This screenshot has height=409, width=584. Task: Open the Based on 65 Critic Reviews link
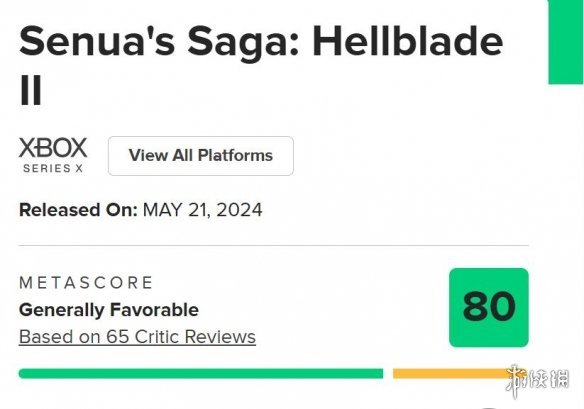[137, 337]
